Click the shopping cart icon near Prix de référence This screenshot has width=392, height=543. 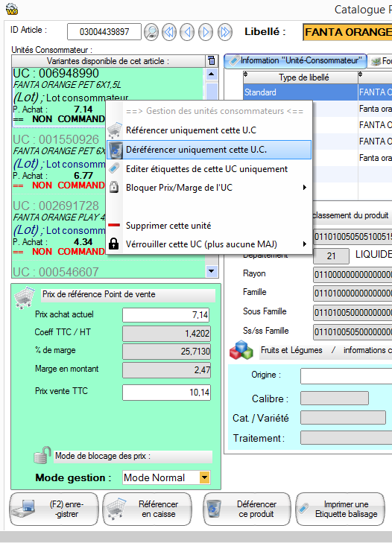pyautogui.click(x=25, y=297)
